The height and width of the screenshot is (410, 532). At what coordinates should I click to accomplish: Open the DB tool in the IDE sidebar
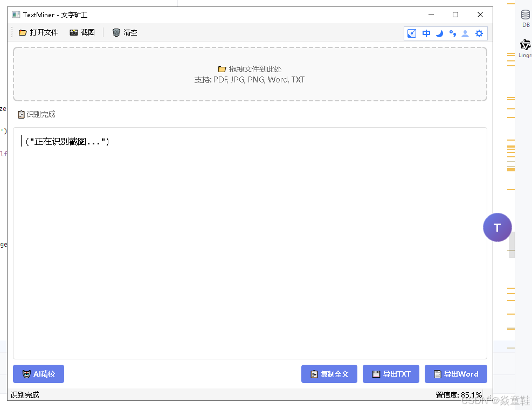(526, 18)
